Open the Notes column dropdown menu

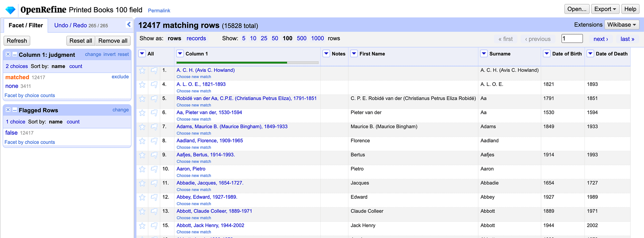[x=326, y=53]
